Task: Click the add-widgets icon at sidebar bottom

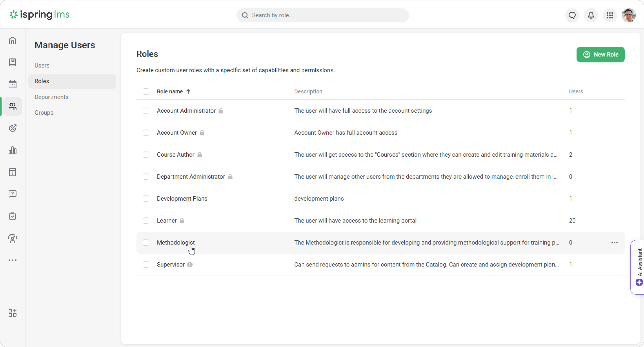Action: point(13,313)
